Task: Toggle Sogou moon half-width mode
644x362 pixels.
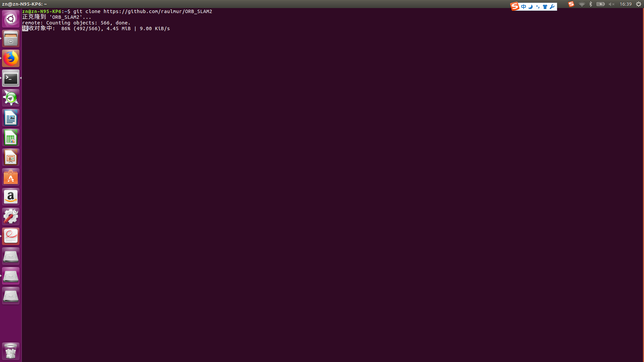Action: click(531, 7)
